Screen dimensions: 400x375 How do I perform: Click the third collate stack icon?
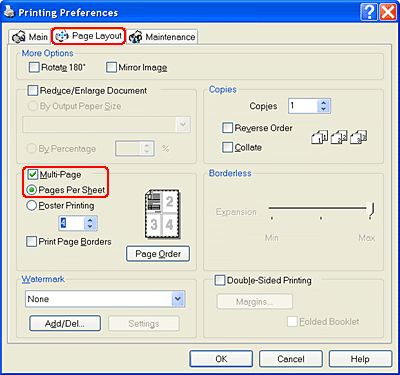358,137
